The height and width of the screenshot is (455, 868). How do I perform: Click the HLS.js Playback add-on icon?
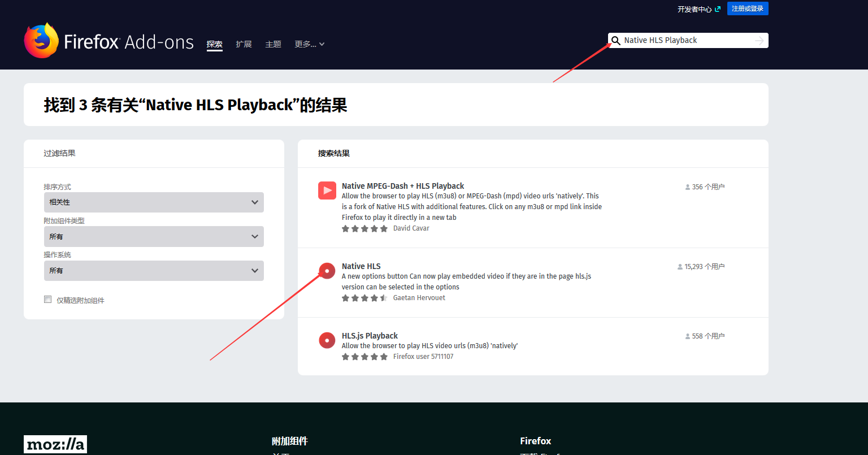point(327,340)
